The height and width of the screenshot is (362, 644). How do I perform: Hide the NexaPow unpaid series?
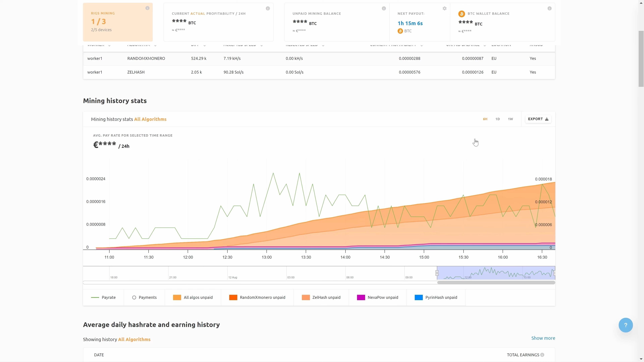(x=378, y=297)
